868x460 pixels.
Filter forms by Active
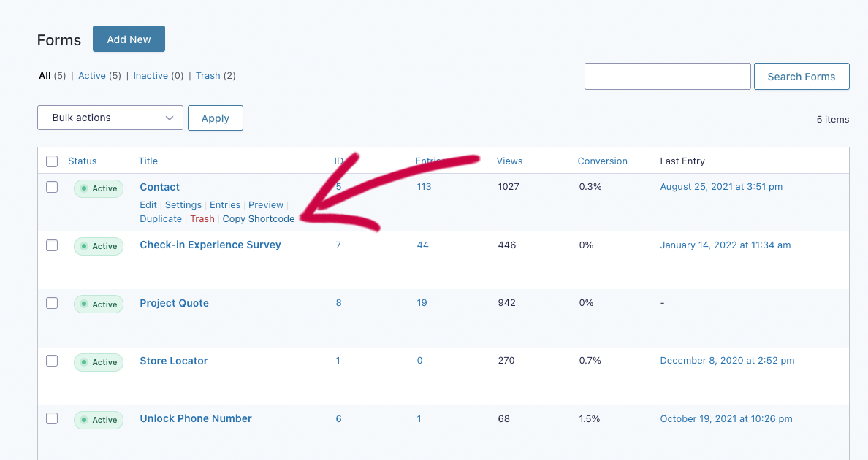point(92,76)
